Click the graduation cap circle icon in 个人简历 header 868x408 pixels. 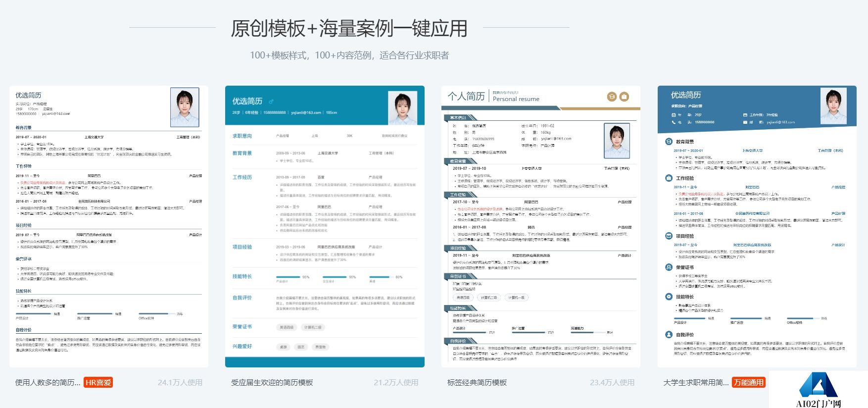[x=612, y=97]
